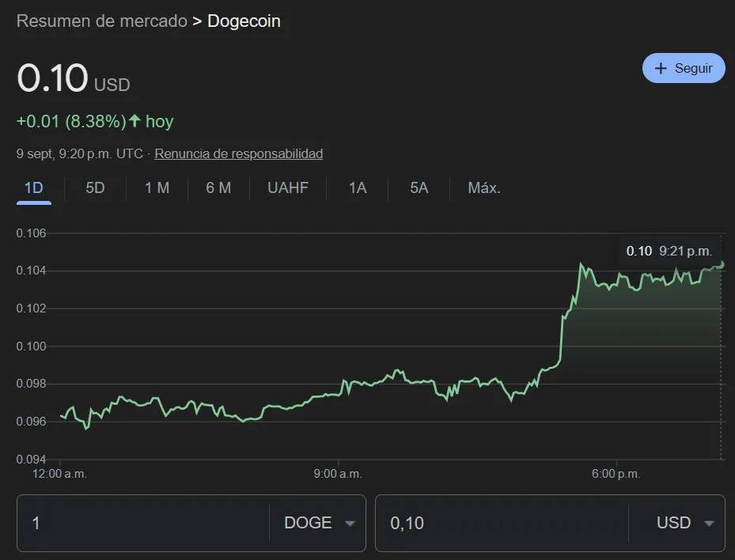Open the DOGE currency dropdown
This screenshot has height=560, width=735.
pyautogui.click(x=318, y=523)
